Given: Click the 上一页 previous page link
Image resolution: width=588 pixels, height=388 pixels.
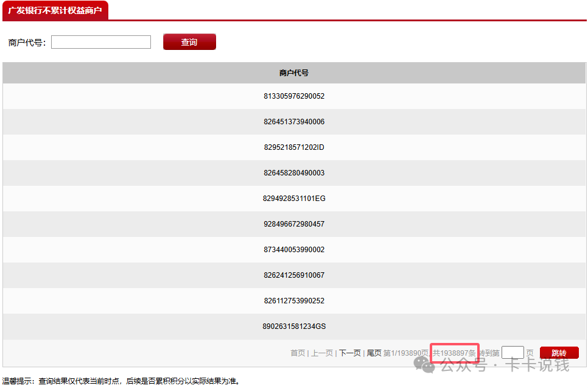Looking at the screenshot, I should pyautogui.click(x=322, y=353).
